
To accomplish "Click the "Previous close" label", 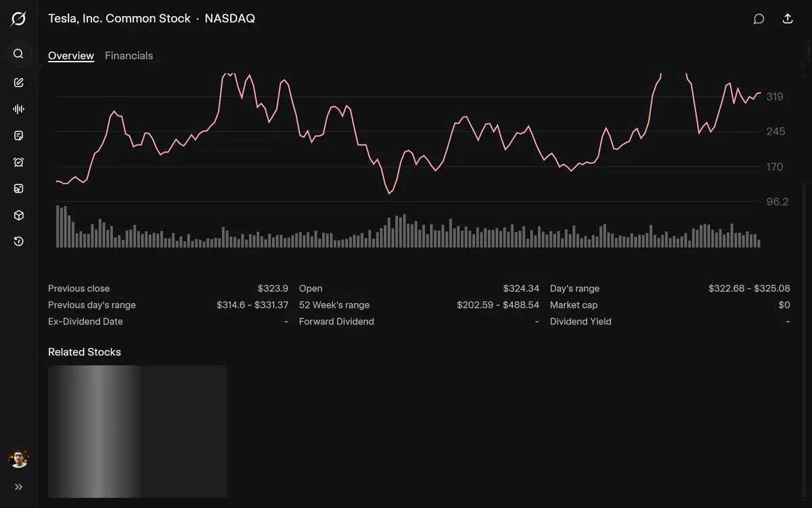I will pos(78,289).
